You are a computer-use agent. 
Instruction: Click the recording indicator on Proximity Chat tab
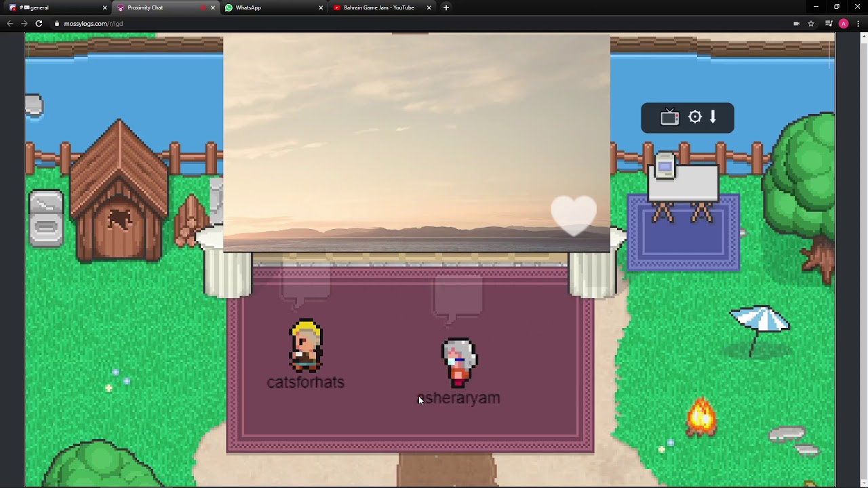coord(203,7)
